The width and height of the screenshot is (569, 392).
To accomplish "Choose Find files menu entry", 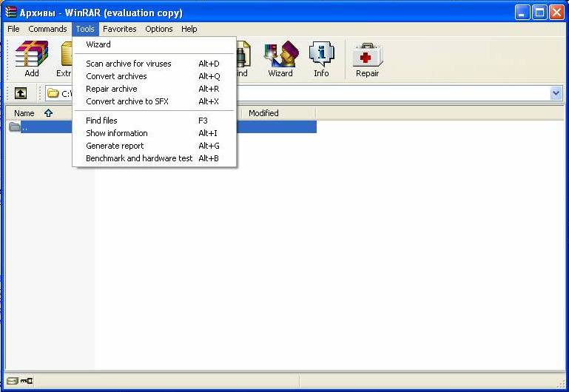I will [155, 121].
